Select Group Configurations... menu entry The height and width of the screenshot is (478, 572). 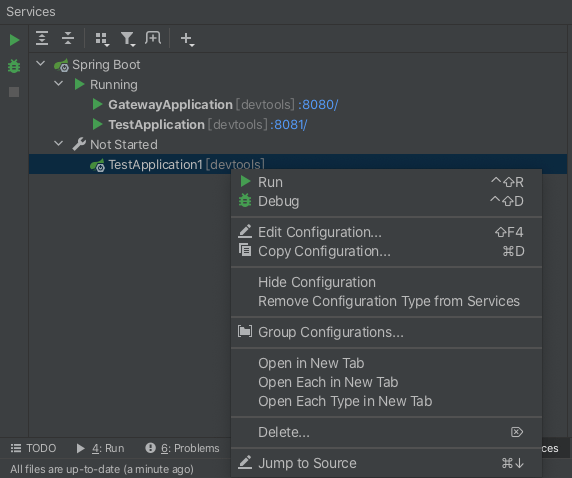[386, 332]
